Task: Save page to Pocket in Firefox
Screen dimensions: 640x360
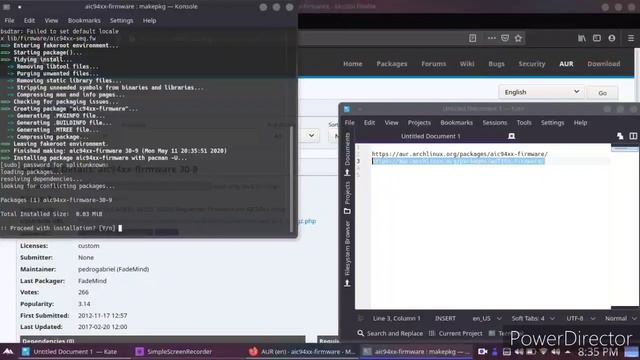Action: [505, 38]
